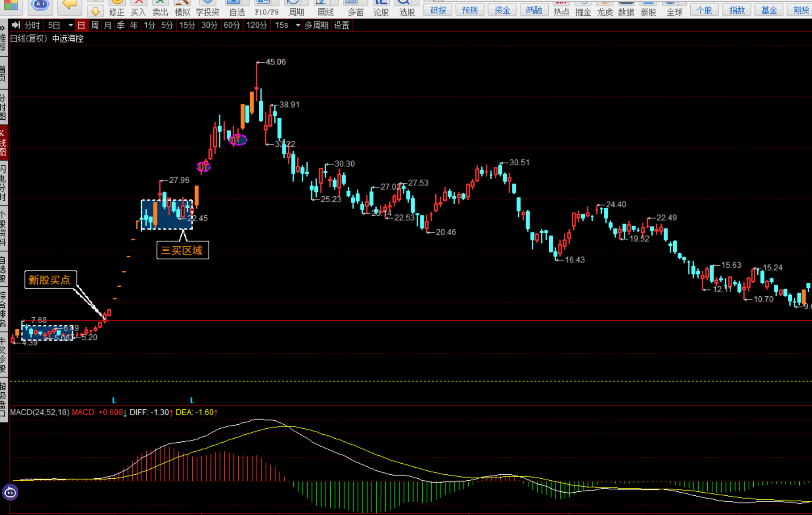Viewport: 812px width, 515px height.
Task: Click the 资金 (capital flow) button
Action: [x=502, y=10]
